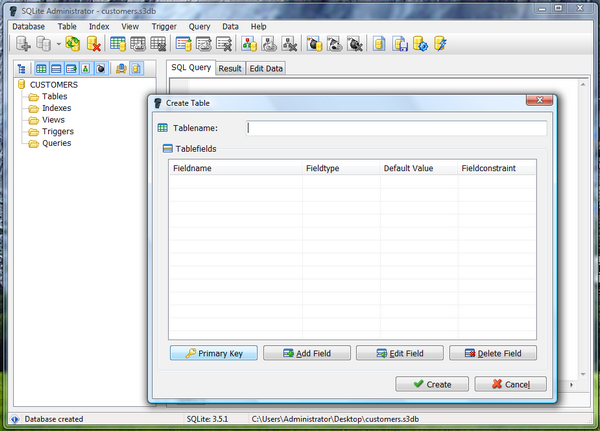Click the document with database toolbar icon

379,44
